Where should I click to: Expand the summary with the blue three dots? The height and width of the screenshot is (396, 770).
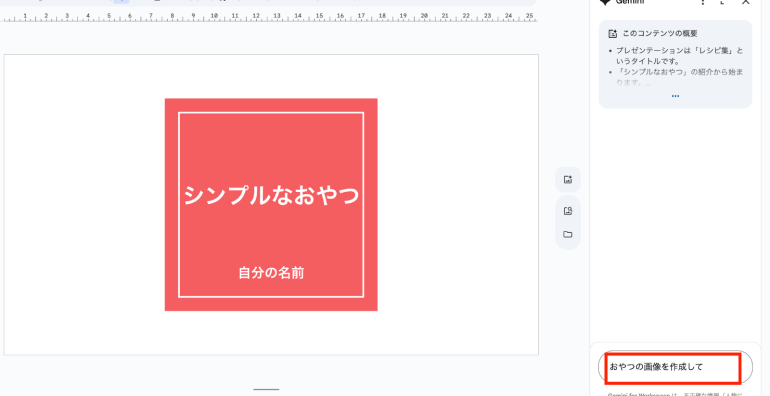tap(675, 96)
